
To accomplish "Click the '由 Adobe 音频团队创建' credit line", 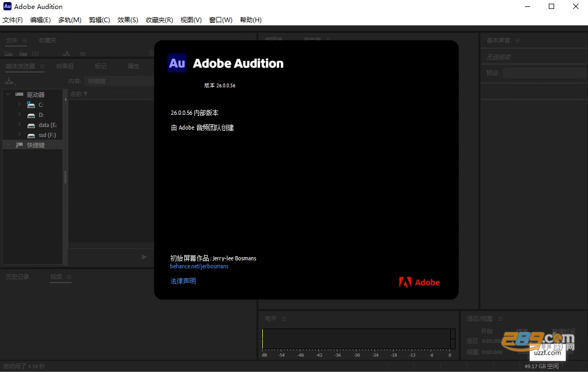I will (202, 128).
